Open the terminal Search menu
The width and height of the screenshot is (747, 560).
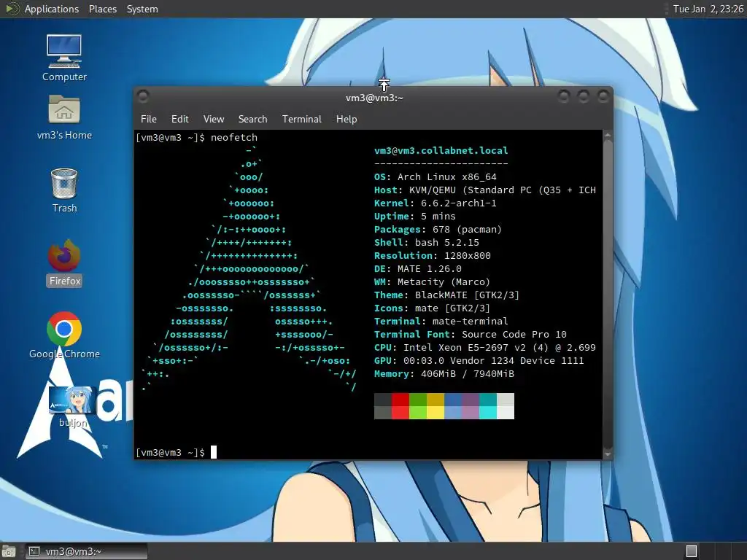point(252,119)
